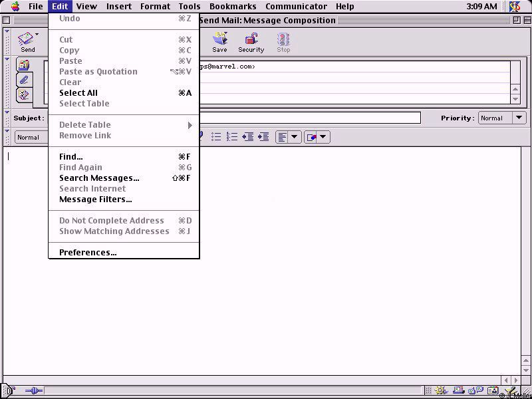Click the Search Internet menu item
532x399 pixels.
(x=124, y=189)
